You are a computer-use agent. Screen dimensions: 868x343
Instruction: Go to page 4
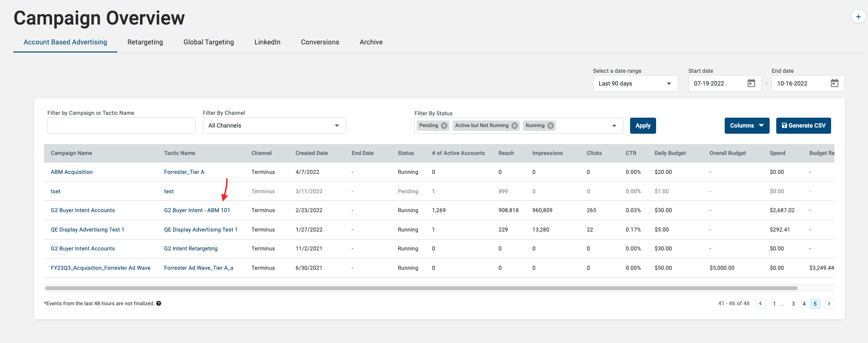(x=804, y=304)
